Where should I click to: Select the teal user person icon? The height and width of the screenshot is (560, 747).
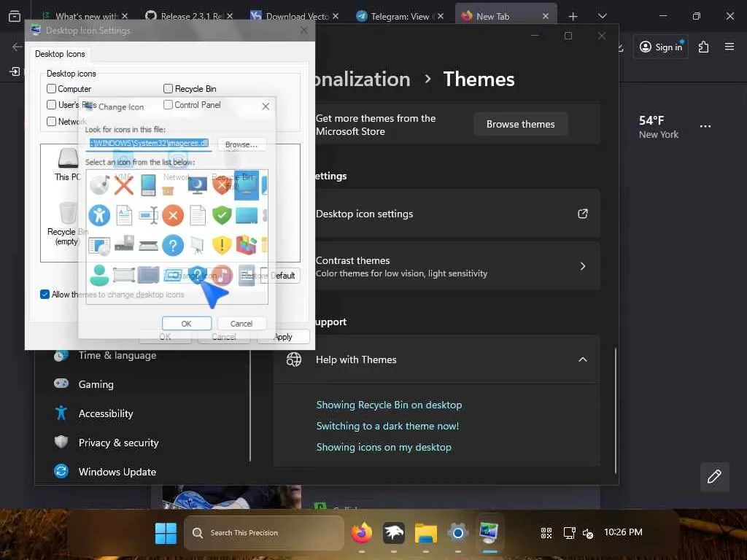click(x=99, y=275)
